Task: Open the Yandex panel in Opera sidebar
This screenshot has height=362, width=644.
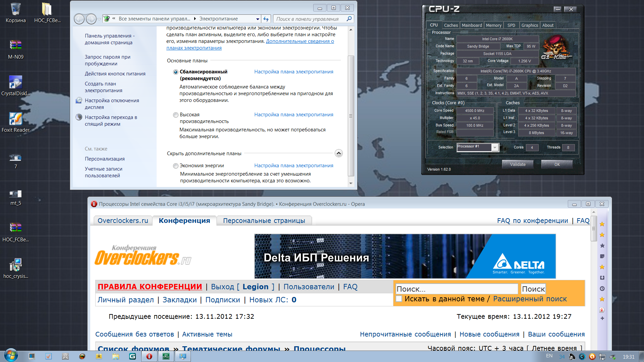Action: (602, 310)
